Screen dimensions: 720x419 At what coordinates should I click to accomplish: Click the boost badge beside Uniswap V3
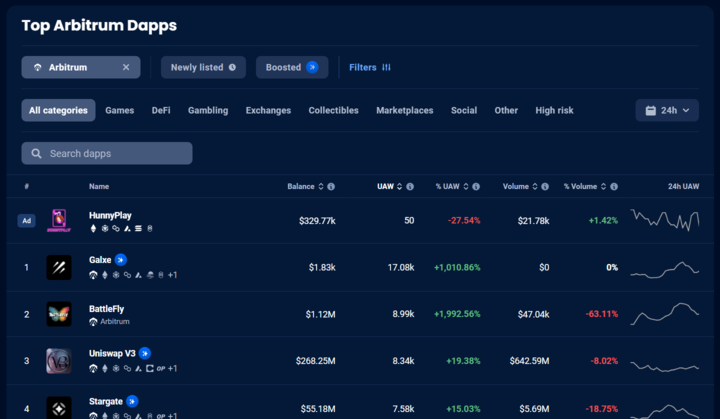[x=145, y=353]
